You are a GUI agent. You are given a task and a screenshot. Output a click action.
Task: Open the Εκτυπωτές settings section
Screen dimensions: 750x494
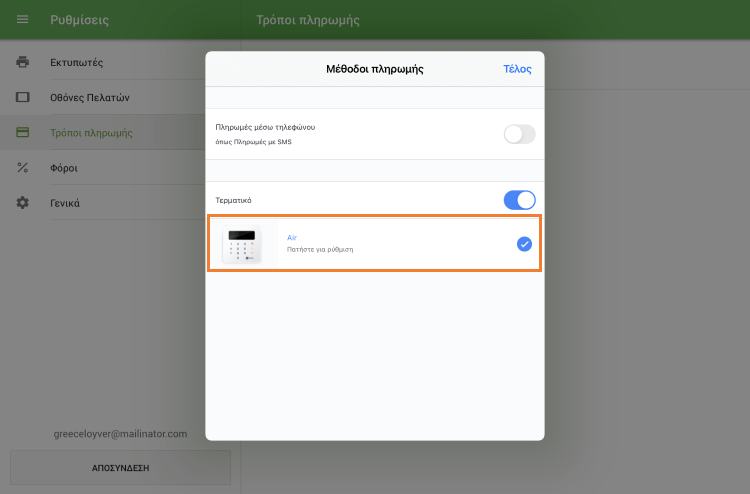pos(77,63)
